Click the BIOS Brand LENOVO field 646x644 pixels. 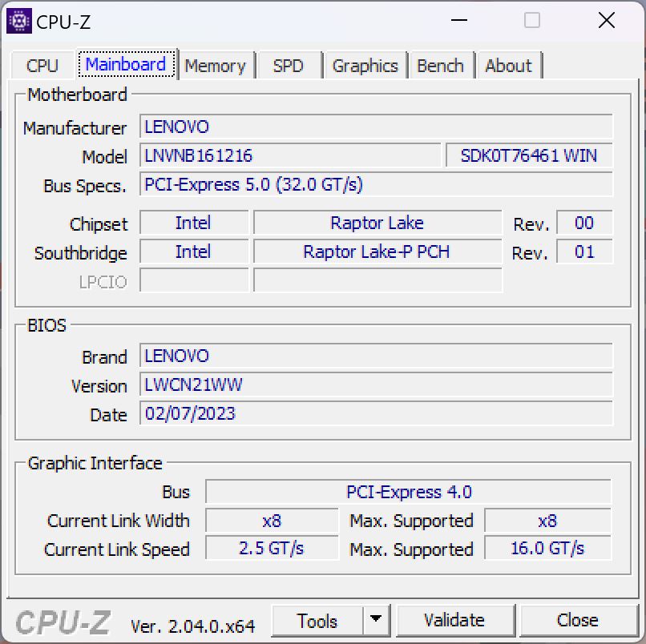click(376, 356)
